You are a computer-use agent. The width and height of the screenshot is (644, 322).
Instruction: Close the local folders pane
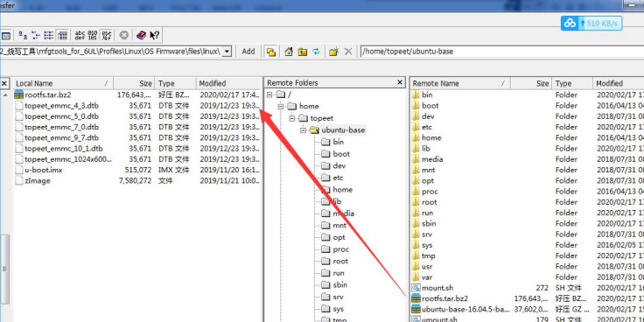pyautogui.click(x=4, y=83)
